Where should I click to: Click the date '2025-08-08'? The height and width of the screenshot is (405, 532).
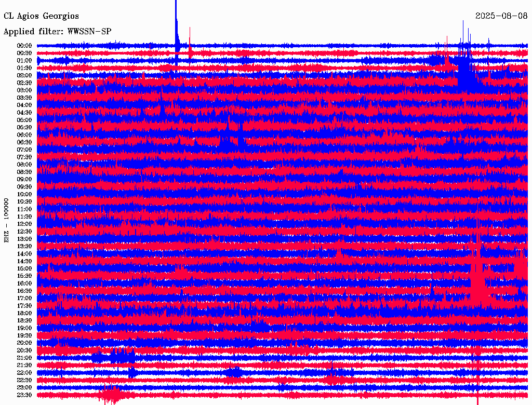pos(501,16)
